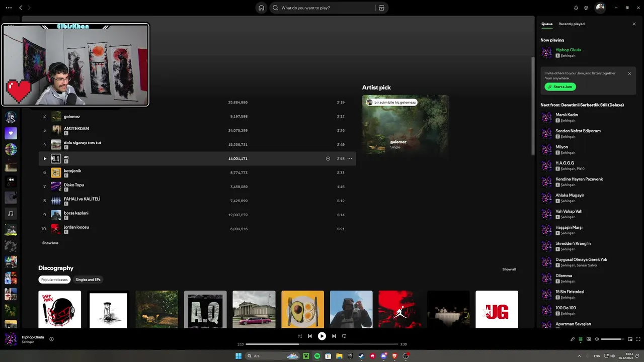
Task: Open Show all discography
Action: [x=509, y=269]
